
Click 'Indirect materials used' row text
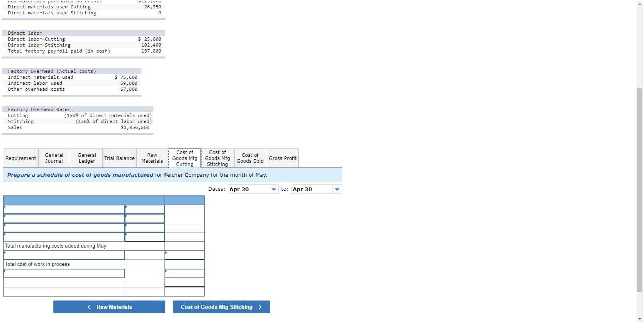(41, 77)
